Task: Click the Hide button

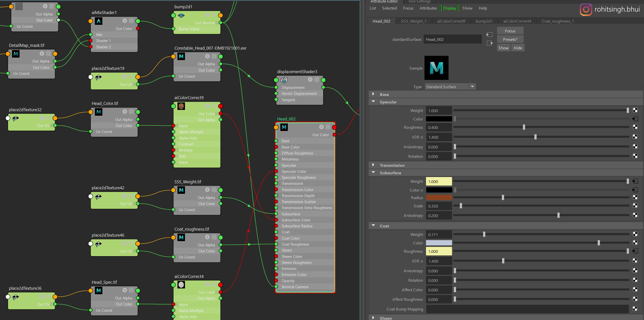Action: 518,48
